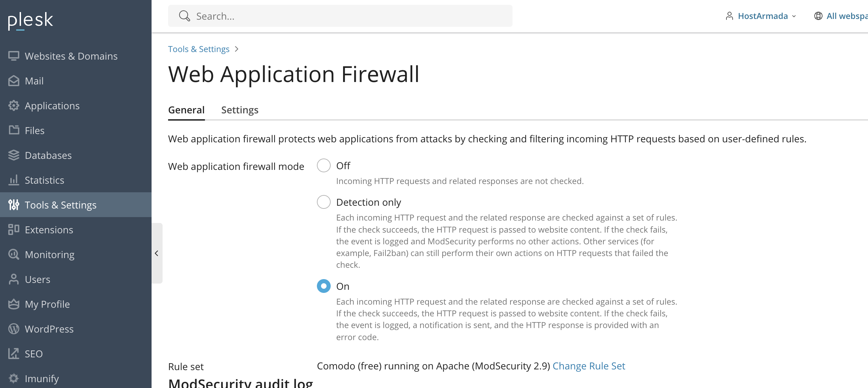Open Databases using stacked layers icon
This screenshot has height=388, width=868.
(14, 155)
